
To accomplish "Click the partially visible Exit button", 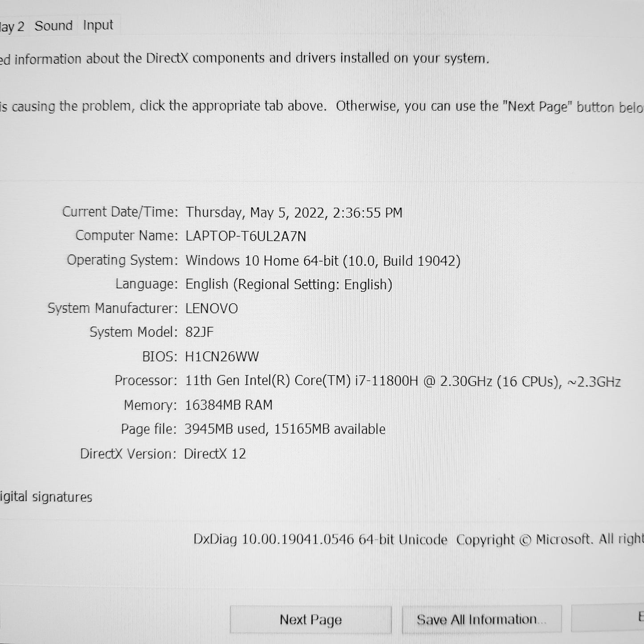I will click(x=608, y=618).
